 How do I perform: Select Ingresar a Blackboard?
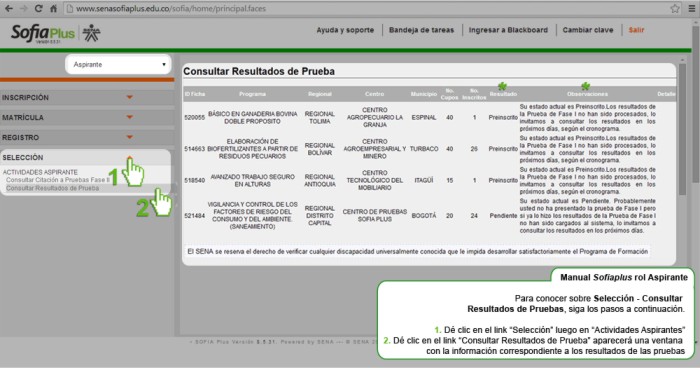coord(508,30)
